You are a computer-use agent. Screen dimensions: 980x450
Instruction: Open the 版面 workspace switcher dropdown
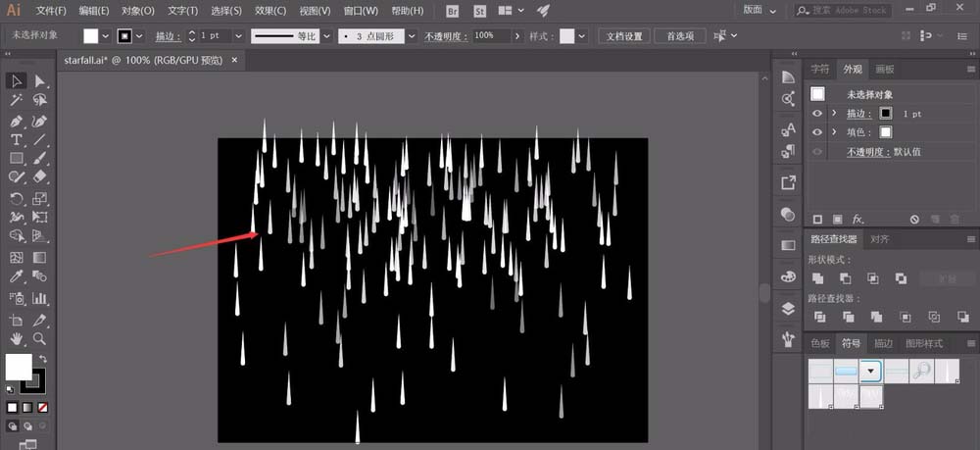[x=760, y=11]
